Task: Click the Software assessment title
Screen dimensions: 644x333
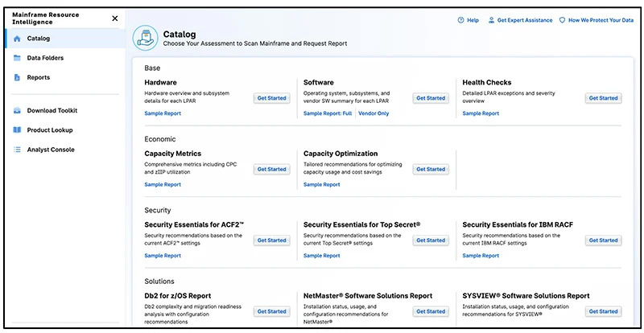Action: [x=318, y=83]
